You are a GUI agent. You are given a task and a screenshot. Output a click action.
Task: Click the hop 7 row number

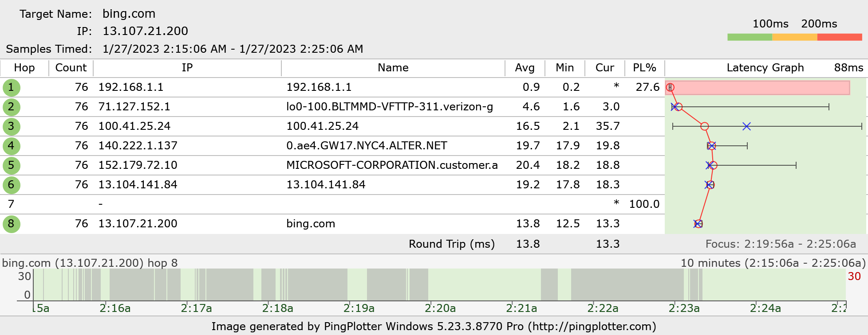[11, 204]
